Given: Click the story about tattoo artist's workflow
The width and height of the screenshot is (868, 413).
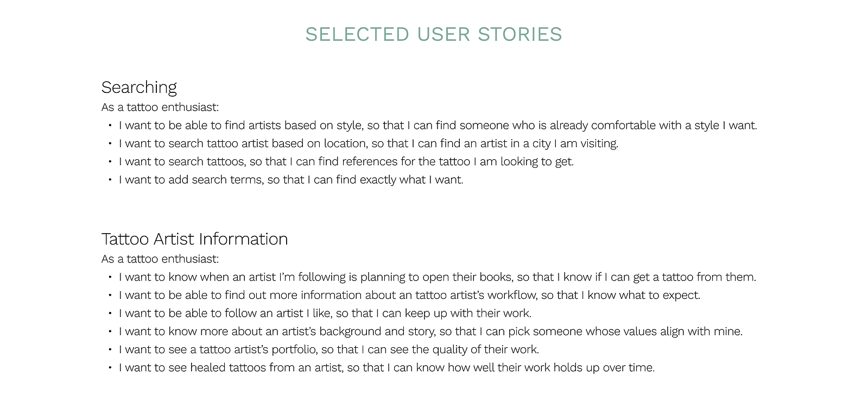Looking at the screenshot, I should coord(410,295).
